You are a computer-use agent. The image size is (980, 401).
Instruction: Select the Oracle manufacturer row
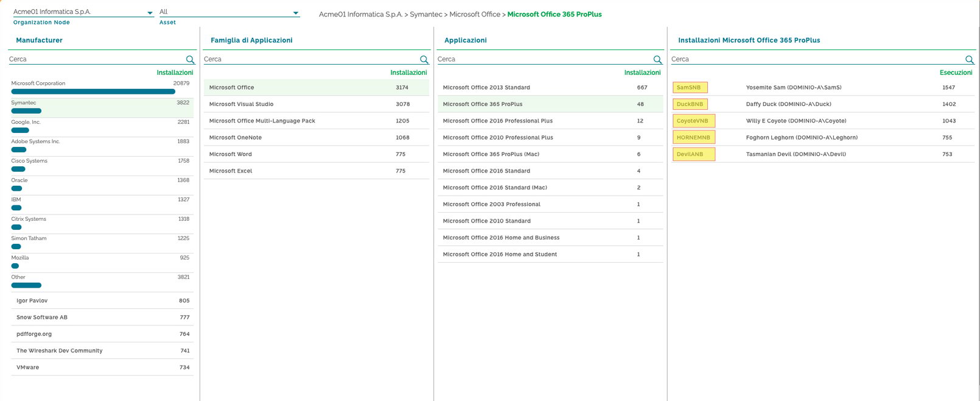click(x=101, y=185)
